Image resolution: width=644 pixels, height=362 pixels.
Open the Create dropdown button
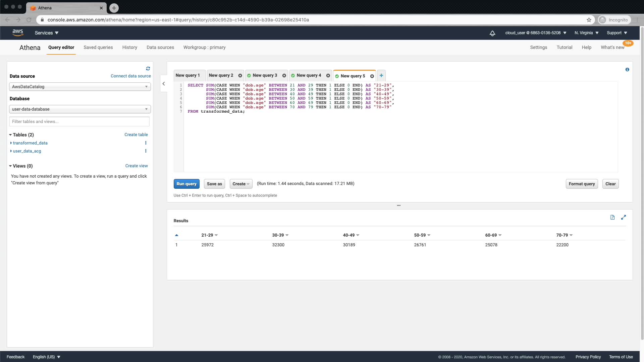[x=241, y=184]
